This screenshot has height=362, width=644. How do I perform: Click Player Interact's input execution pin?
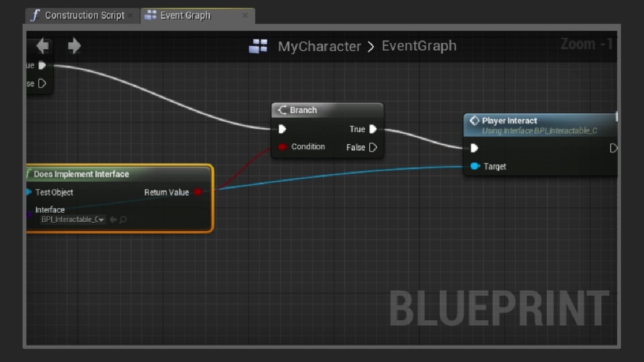click(474, 148)
